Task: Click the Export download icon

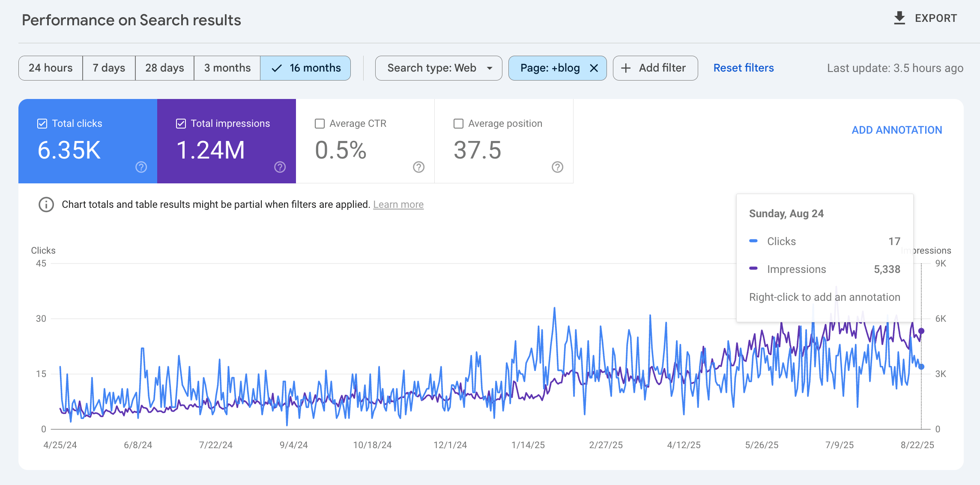Action: 899,18
